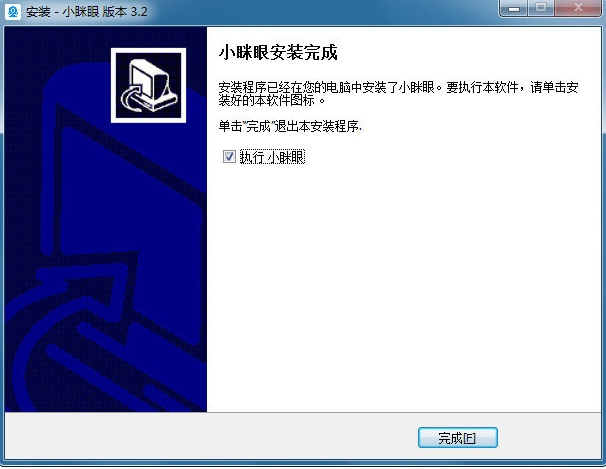Click the grayed-out maximize window button
The height and width of the screenshot is (469, 606).
tap(541, 8)
